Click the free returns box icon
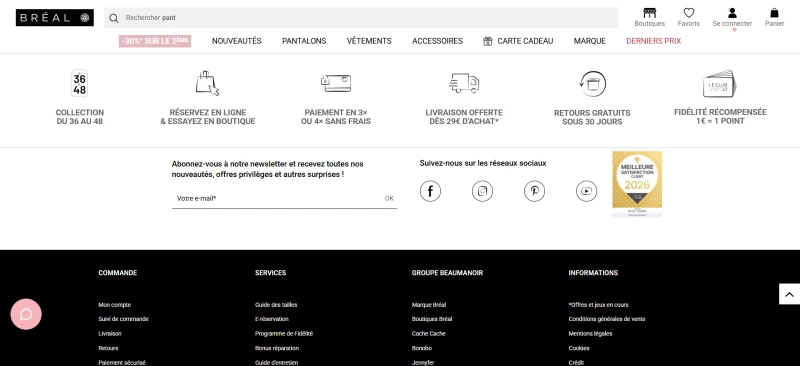Image resolution: width=800 pixels, height=366 pixels. pyautogui.click(x=592, y=84)
